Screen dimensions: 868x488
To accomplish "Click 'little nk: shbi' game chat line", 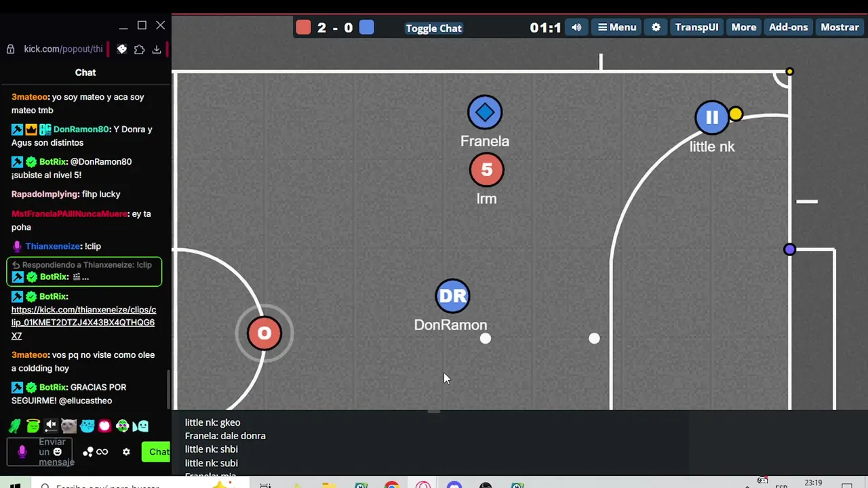I will click(212, 449).
